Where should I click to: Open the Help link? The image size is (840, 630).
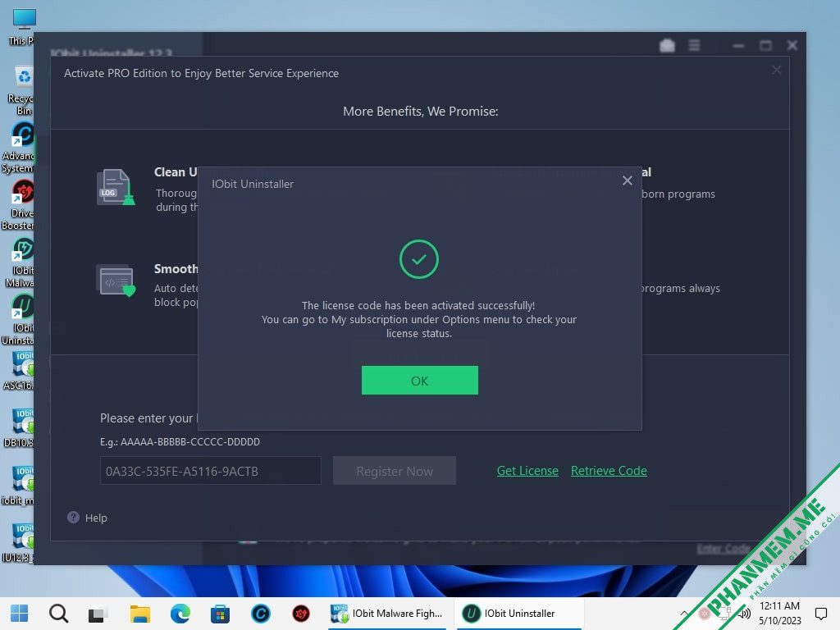[x=96, y=518]
